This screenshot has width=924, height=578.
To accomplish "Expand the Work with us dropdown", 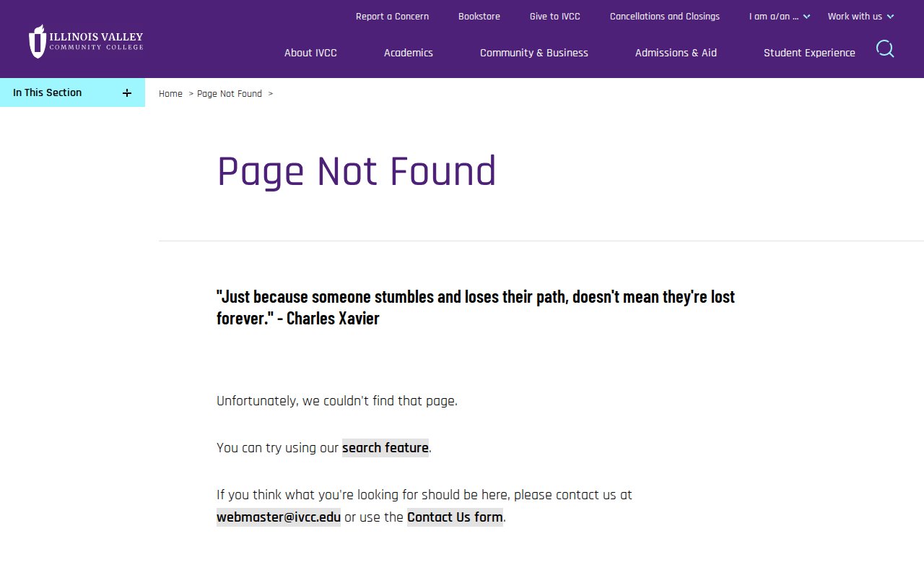I will [860, 17].
